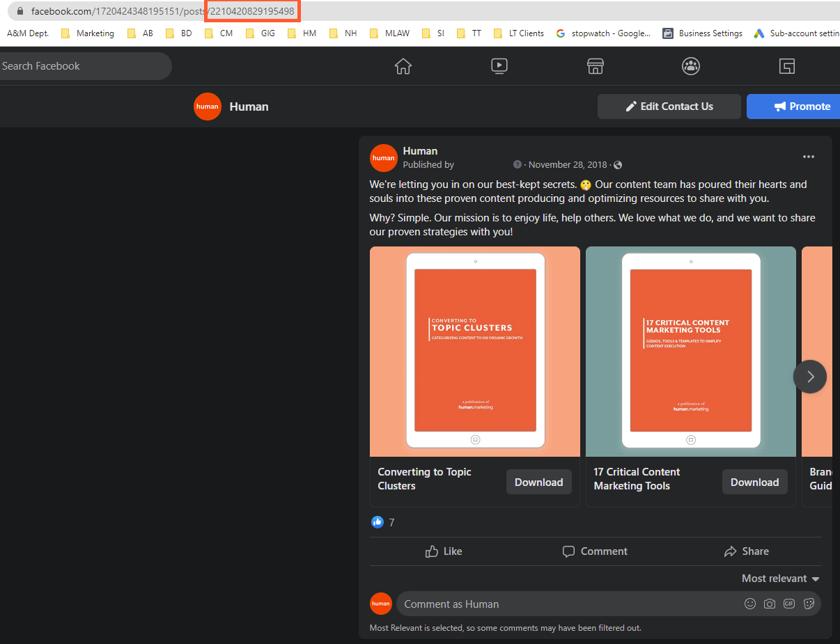Viewport: 840px width, 644px height.
Task: Click the Human profile picture on the post
Action: point(384,158)
